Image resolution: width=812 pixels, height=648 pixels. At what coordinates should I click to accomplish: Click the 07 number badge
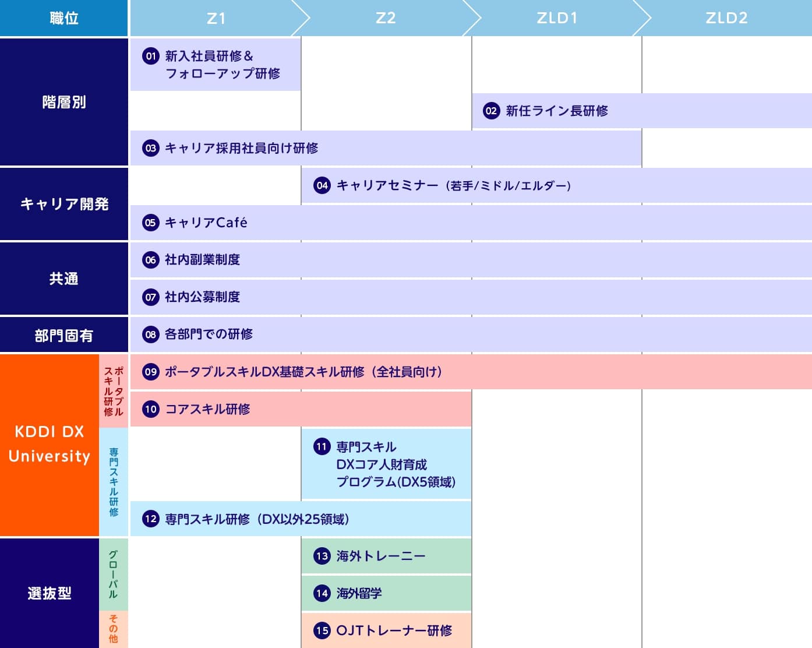pos(151,297)
